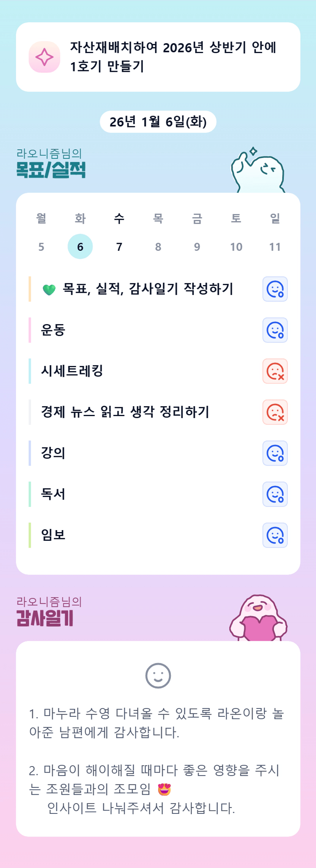Screen dimensions: 316x868
Task: Click red sad face for 경제 뉴스 읽고 생각 정리하기
Action: [275, 412]
